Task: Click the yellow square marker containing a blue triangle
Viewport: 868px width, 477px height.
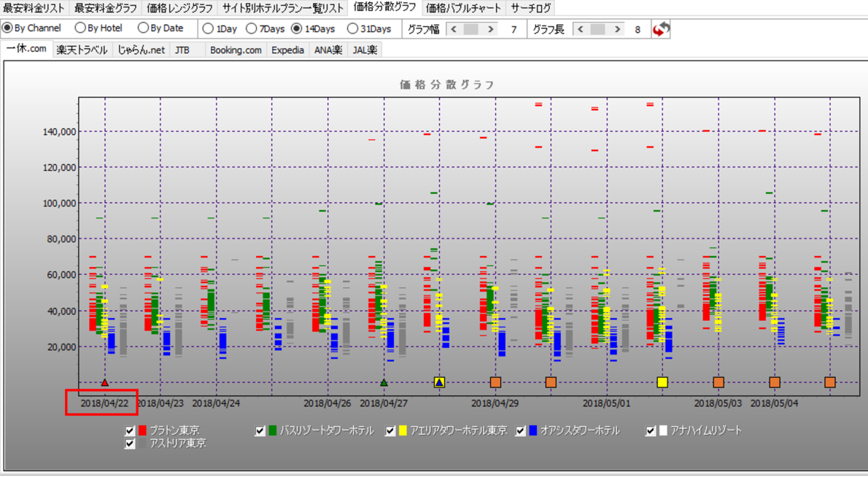Action: (x=439, y=382)
